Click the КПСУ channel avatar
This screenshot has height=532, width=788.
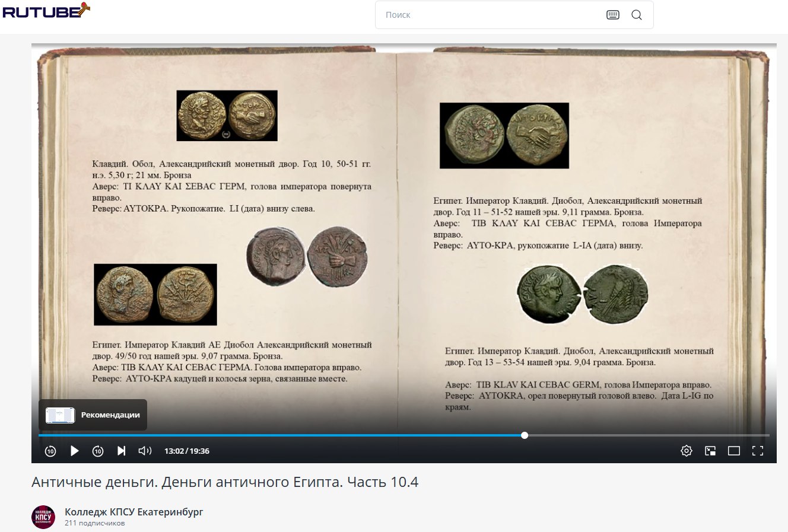coord(43,517)
